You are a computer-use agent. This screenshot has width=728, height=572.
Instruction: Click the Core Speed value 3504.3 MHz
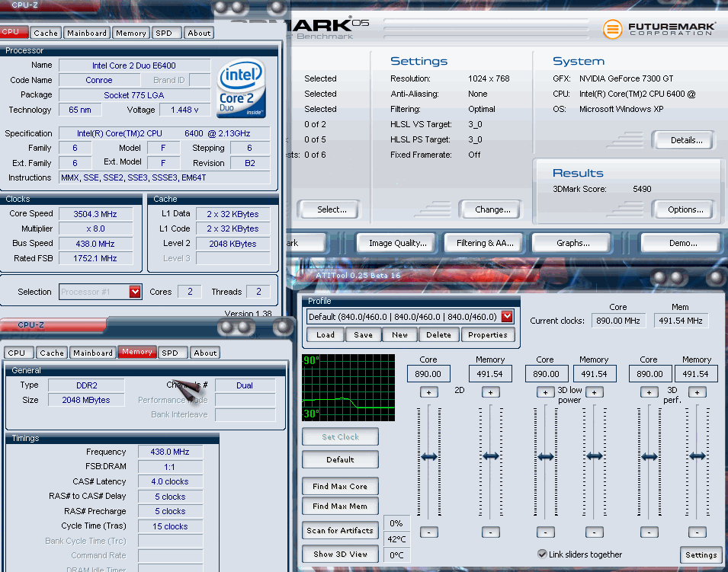tap(95, 214)
